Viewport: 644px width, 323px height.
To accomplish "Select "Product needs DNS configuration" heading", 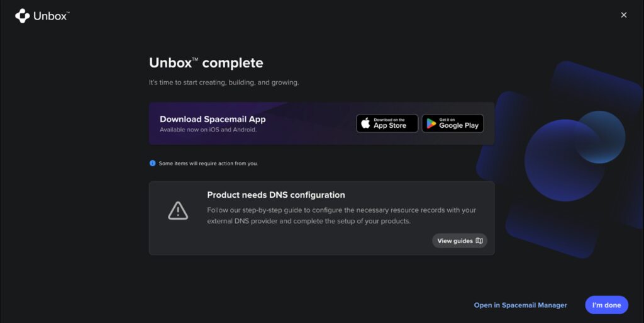I will coord(275,195).
